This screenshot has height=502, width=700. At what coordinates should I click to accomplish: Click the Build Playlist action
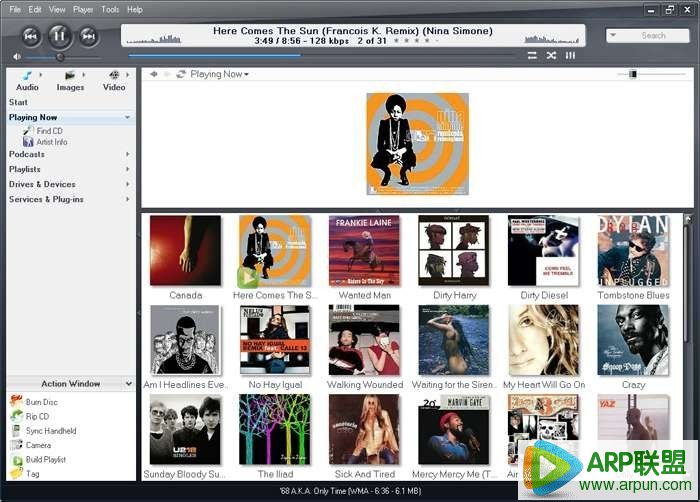(38, 459)
